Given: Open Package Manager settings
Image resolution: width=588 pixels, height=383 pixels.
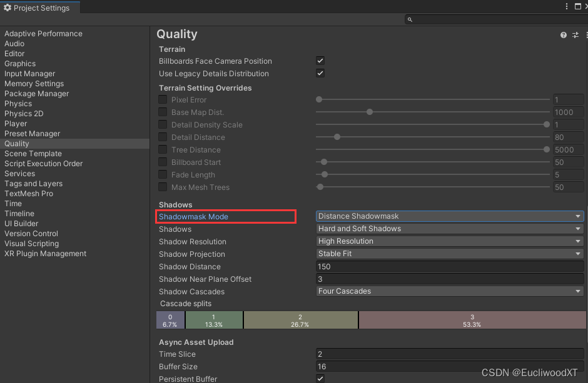Looking at the screenshot, I should 36,94.
